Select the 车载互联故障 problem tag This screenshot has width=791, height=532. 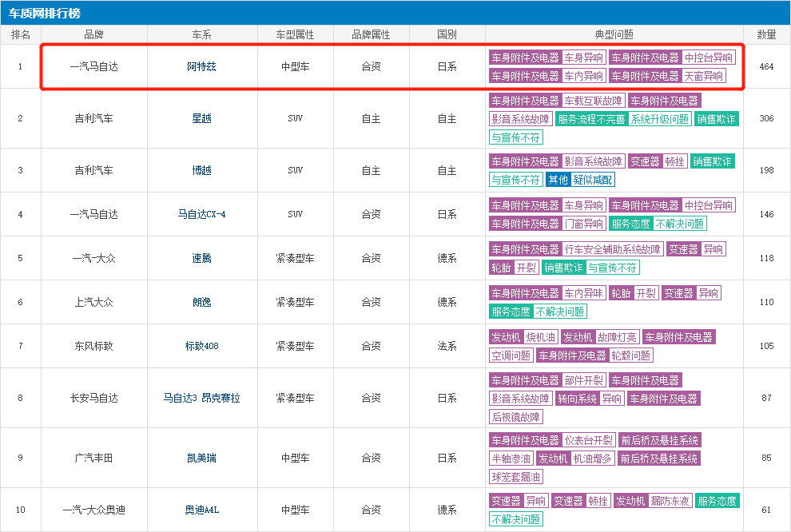[593, 101]
